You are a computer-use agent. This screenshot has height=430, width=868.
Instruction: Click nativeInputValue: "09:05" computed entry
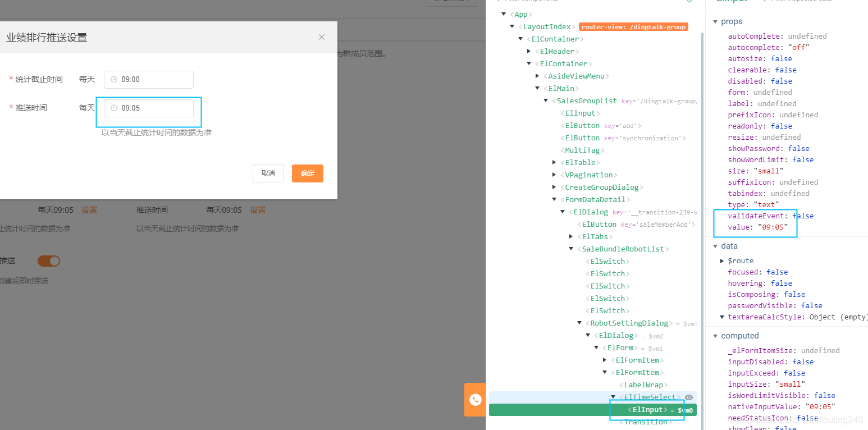pos(782,406)
